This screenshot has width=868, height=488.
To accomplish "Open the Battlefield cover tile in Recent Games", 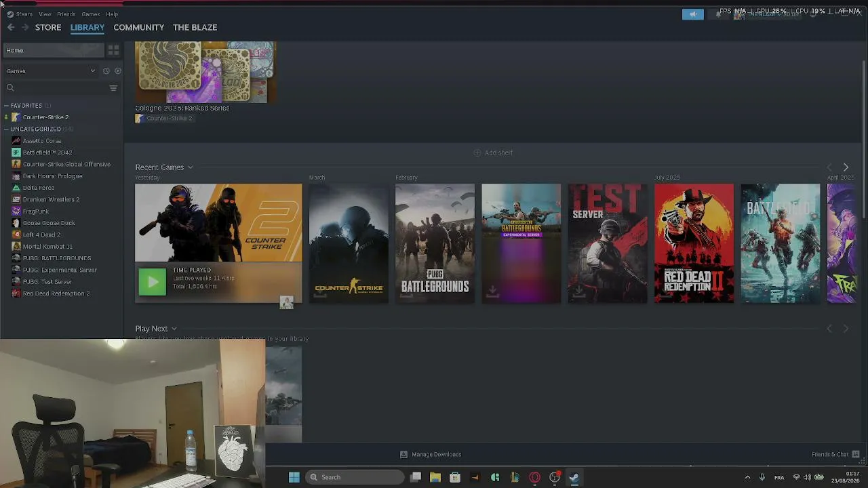I will tap(780, 243).
